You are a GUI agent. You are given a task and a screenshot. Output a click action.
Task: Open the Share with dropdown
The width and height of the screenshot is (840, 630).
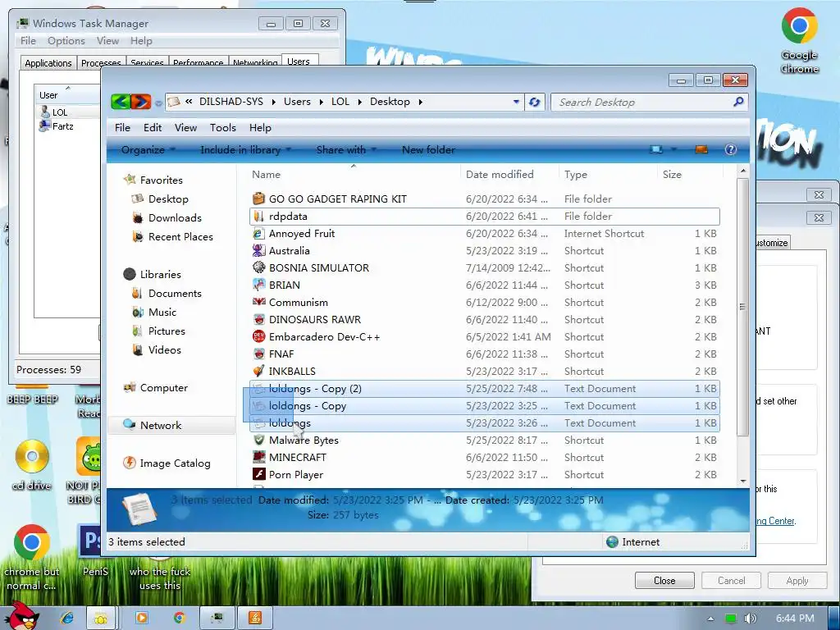point(346,149)
